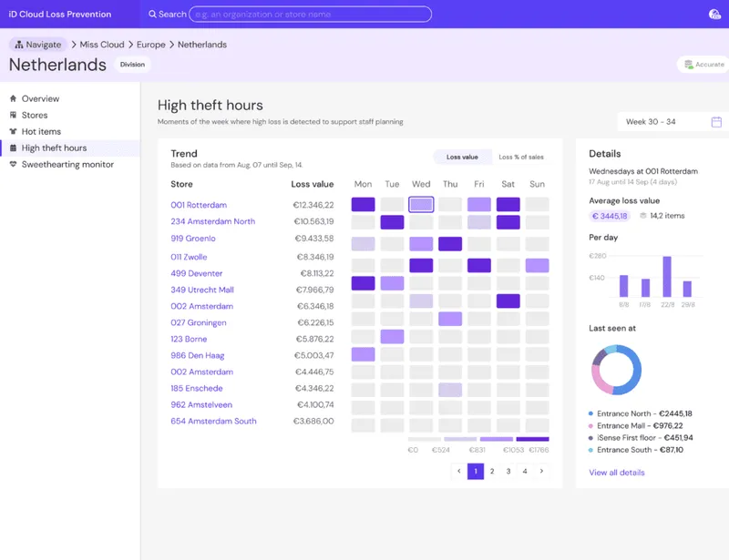The image size is (729, 560).
Task: Select pagination page 1
Action: click(475, 472)
